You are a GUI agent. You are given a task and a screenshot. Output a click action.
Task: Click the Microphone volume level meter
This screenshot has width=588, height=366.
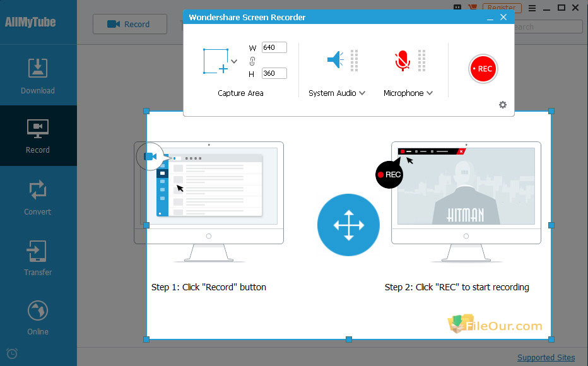422,61
